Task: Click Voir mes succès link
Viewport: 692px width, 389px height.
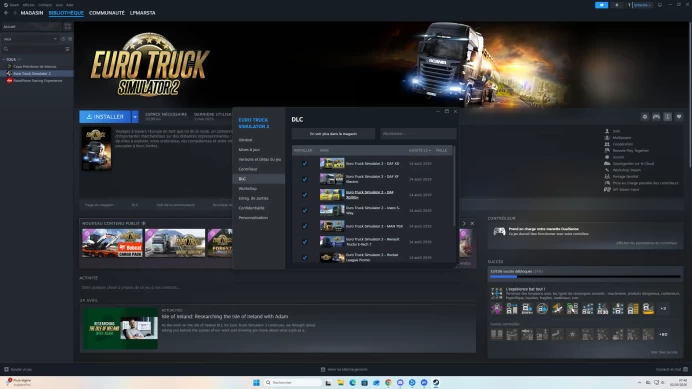Action: pos(664,352)
